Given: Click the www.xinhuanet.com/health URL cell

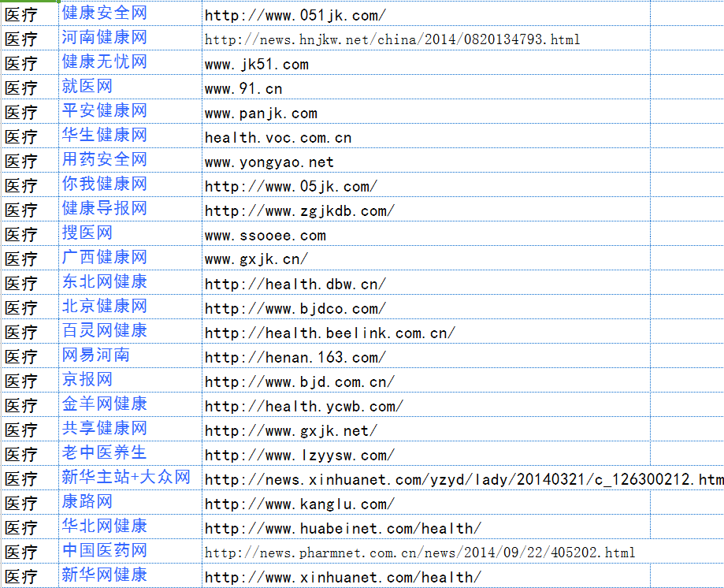Looking at the screenshot, I should click(426, 575).
